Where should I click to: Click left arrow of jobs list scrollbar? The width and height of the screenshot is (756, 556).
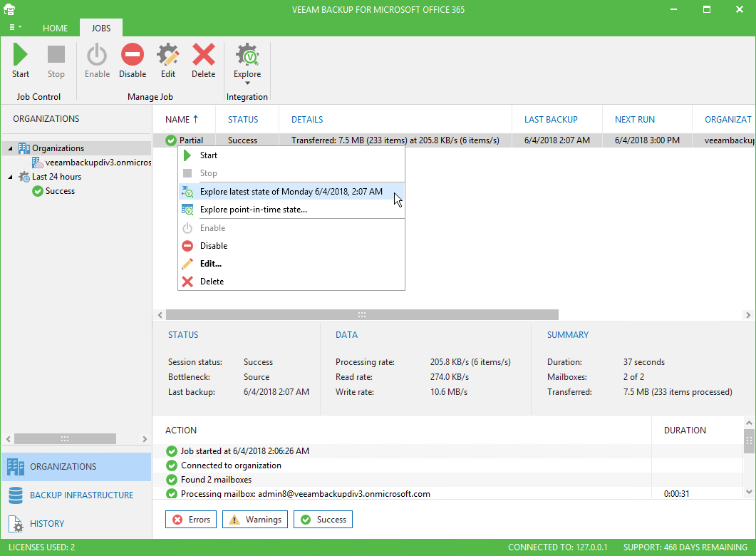160,315
